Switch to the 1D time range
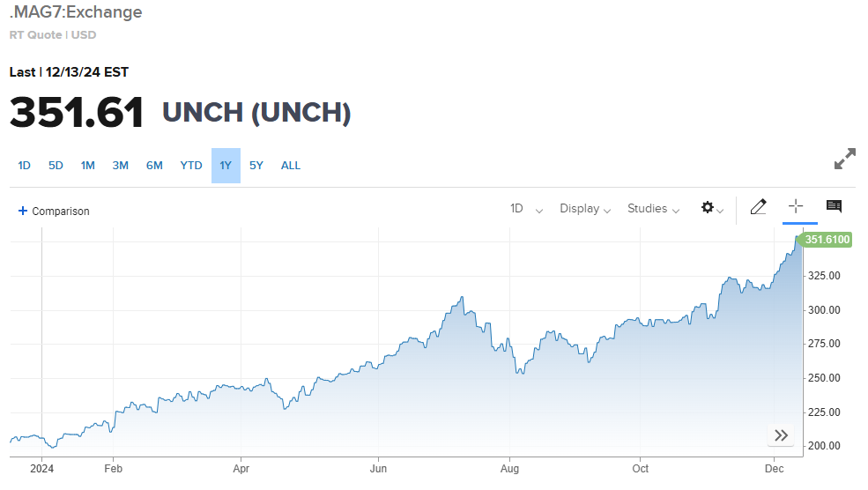This screenshot has height=490, width=868. (x=25, y=166)
